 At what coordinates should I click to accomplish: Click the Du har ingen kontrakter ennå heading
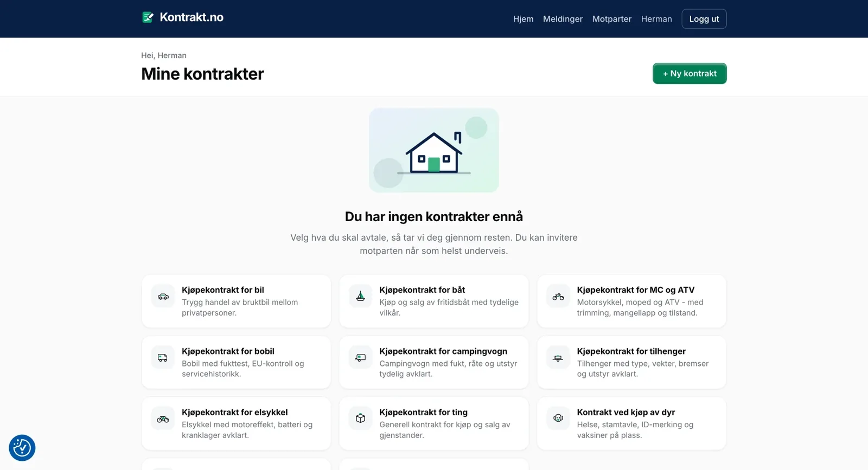[x=434, y=217]
